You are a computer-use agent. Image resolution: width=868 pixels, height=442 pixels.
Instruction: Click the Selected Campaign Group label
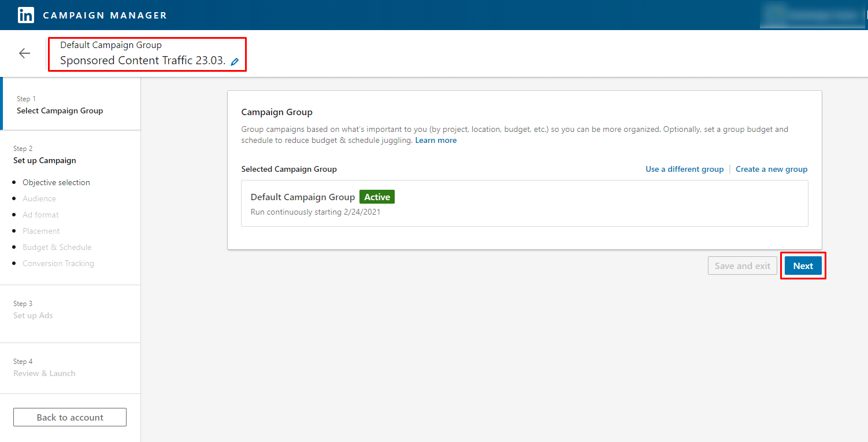(289, 170)
